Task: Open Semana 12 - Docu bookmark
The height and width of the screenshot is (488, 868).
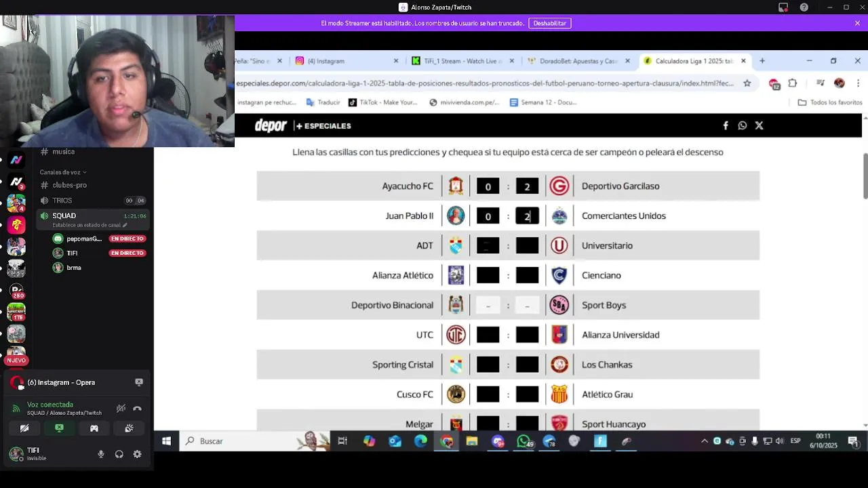Action: click(543, 102)
